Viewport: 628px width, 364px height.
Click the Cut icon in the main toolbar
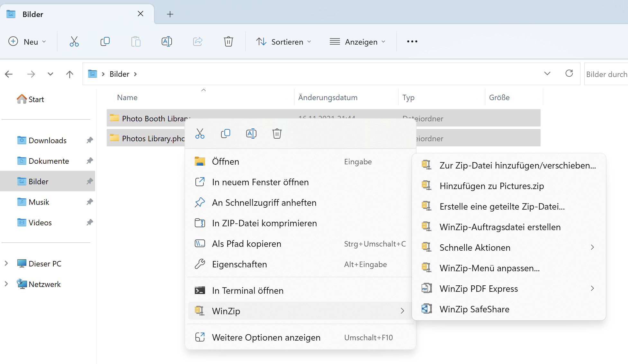74,41
